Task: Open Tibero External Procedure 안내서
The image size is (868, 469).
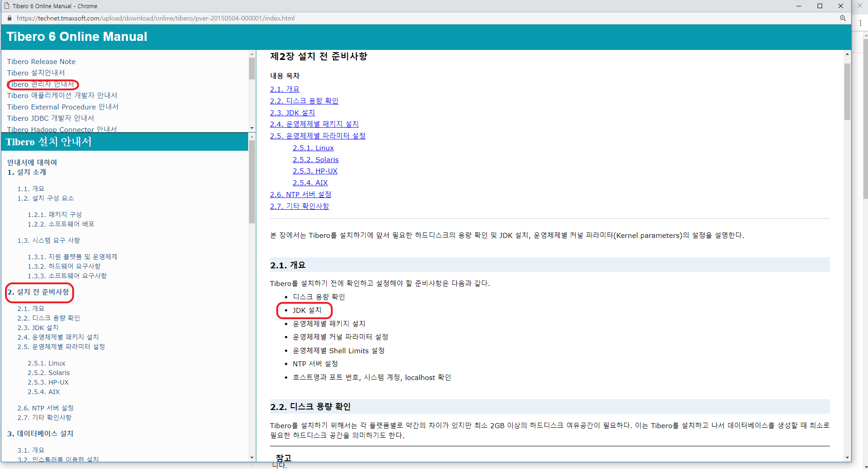Action: [63, 107]
